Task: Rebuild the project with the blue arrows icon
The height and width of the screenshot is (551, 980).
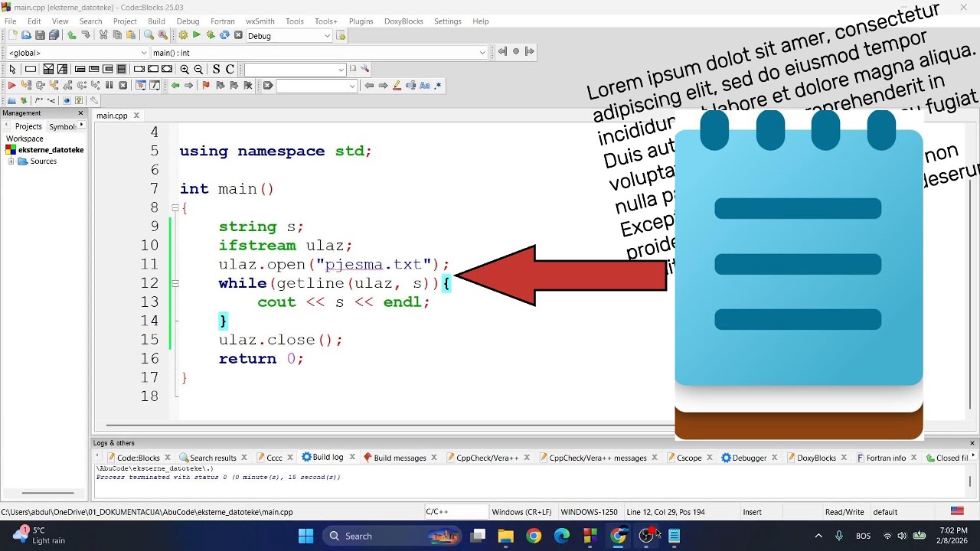Action: (224, 35)
